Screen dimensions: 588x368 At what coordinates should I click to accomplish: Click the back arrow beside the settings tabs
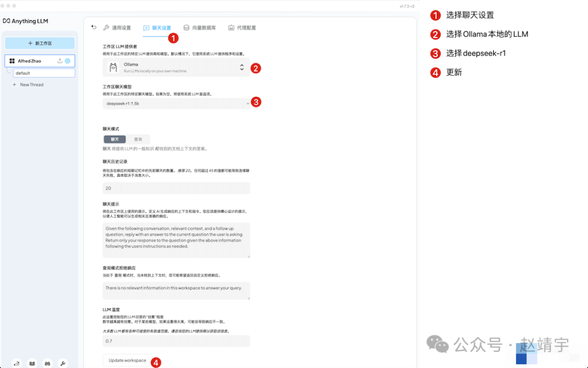point(94,27)
